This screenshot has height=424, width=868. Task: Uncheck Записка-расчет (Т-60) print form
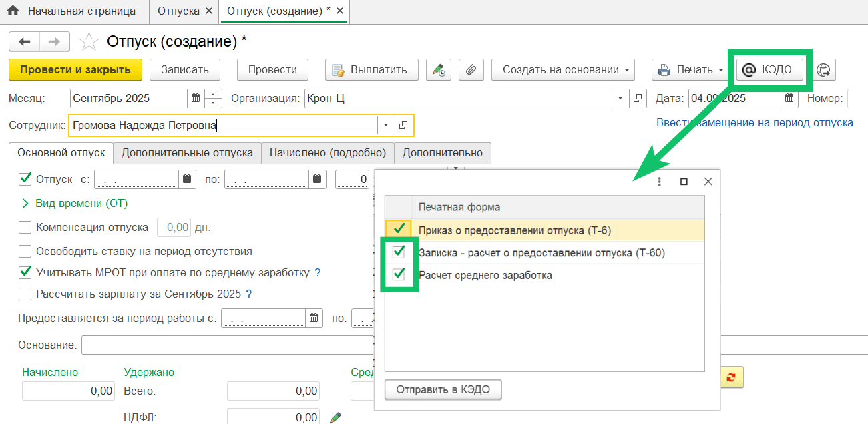(399, 252)
